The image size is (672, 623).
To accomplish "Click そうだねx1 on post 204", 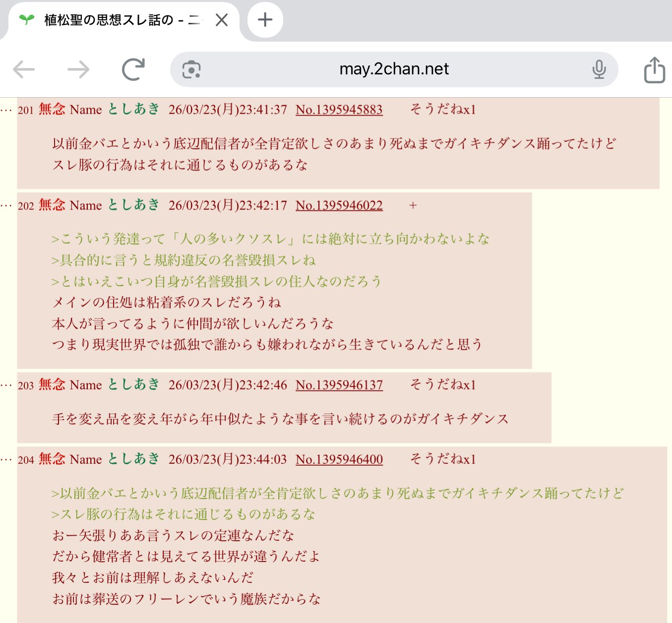I will (x=443, y=459).
